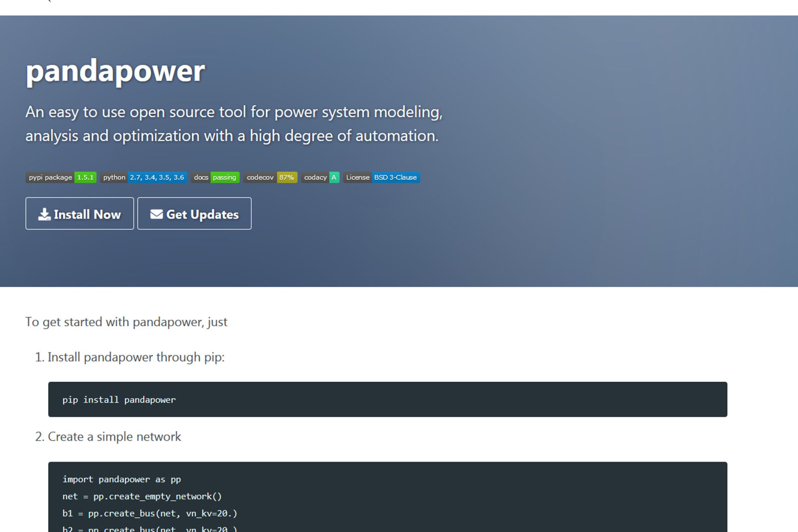This screenshot has height=532, width=798.
Task: Open the pypi package 1.5.1 badge
Action: pos(61,178)
